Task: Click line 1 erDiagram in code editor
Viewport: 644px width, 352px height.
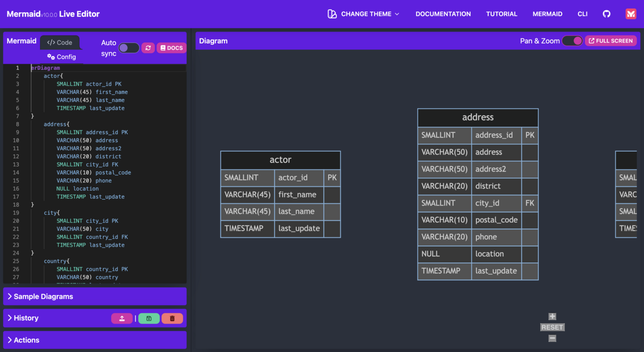Action: [46, 68]
